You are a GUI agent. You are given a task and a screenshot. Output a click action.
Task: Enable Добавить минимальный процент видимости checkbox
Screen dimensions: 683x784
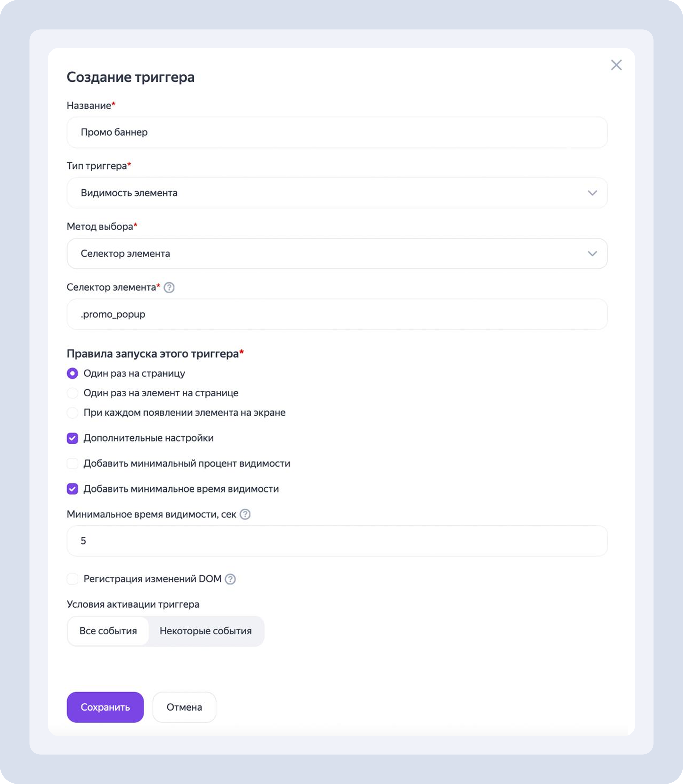click(x=72, y=464)
